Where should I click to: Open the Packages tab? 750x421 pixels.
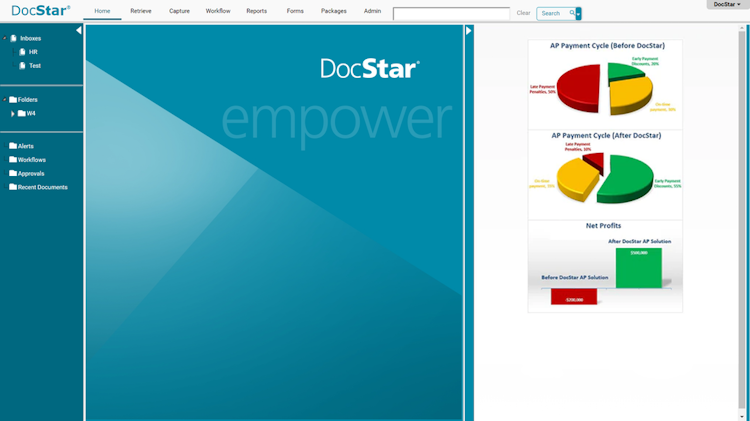334,11
